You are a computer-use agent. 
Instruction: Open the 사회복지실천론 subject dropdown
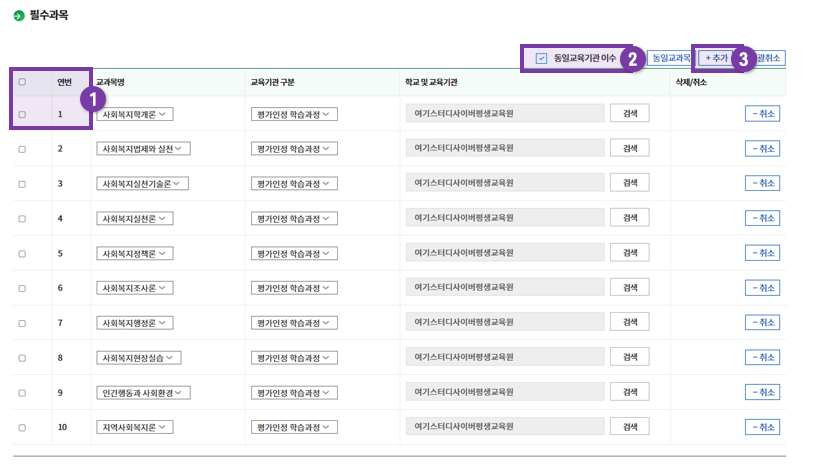tap(135, 219)
